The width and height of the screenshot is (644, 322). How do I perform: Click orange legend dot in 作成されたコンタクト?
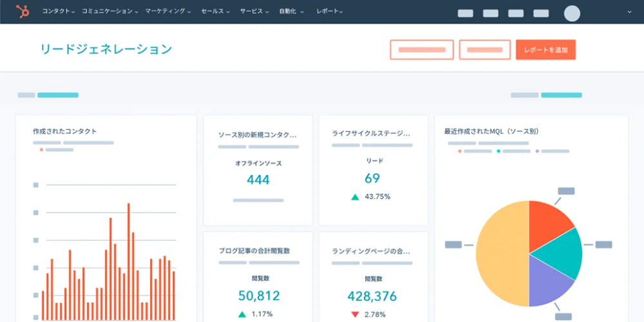coord(41,149)
